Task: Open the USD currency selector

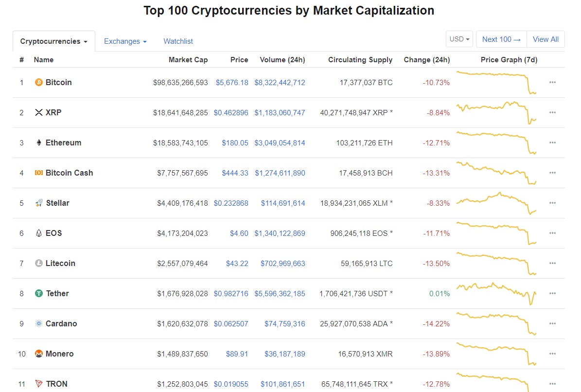Action: click(459, 39)
